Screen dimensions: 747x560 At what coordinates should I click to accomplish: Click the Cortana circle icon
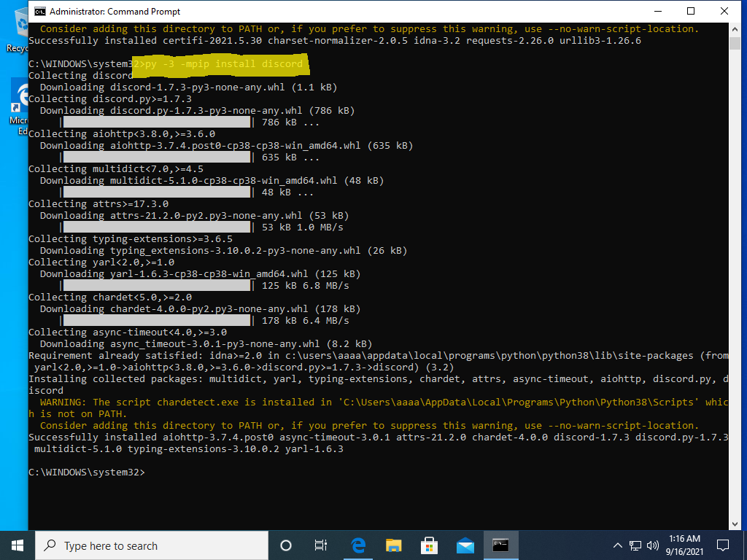pyautogui.click(x=286, y=545)
